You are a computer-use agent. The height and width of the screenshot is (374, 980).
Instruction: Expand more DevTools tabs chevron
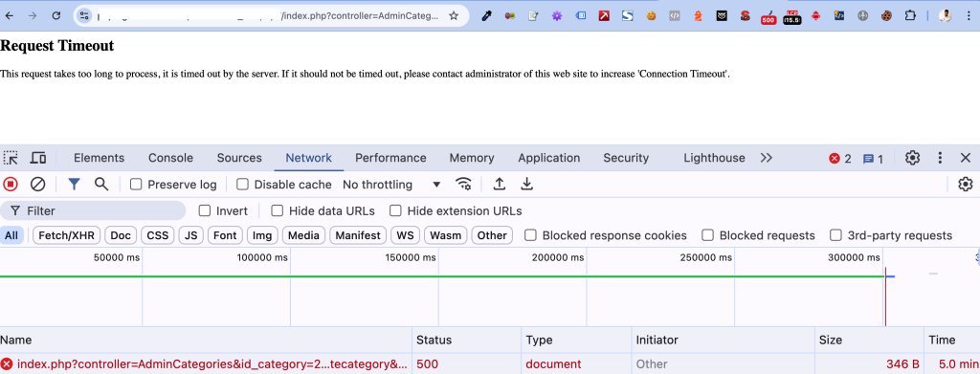(x=767, y=158)
